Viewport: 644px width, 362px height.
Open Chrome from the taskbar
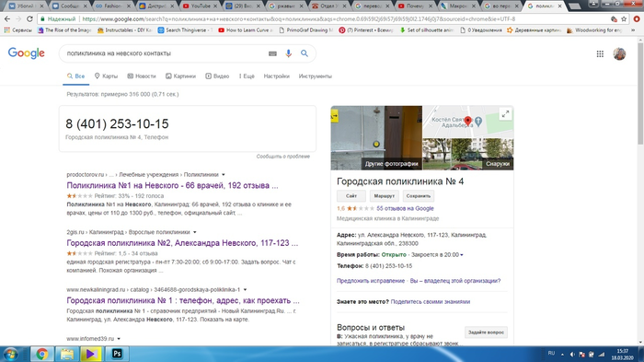tap(41, 354)
